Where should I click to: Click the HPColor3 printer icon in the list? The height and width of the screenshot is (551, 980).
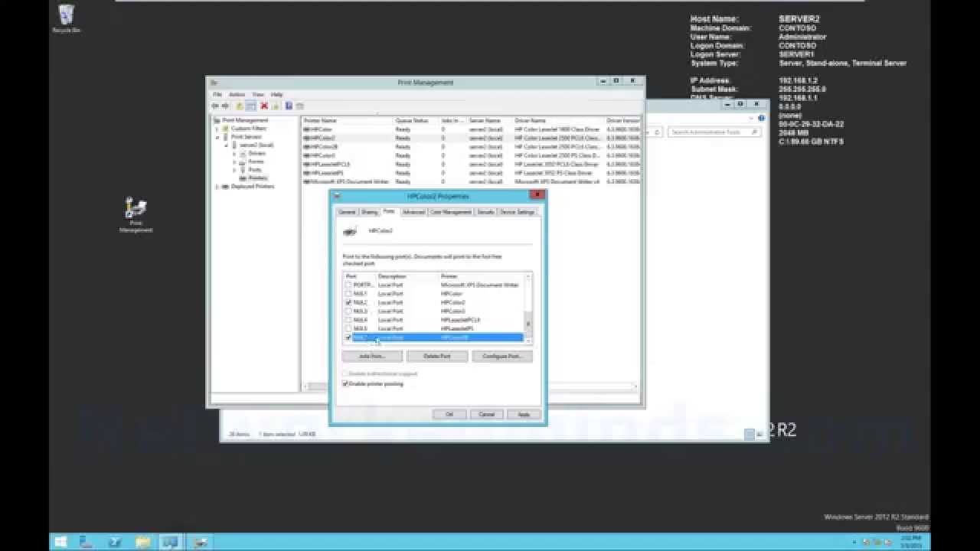306,155
